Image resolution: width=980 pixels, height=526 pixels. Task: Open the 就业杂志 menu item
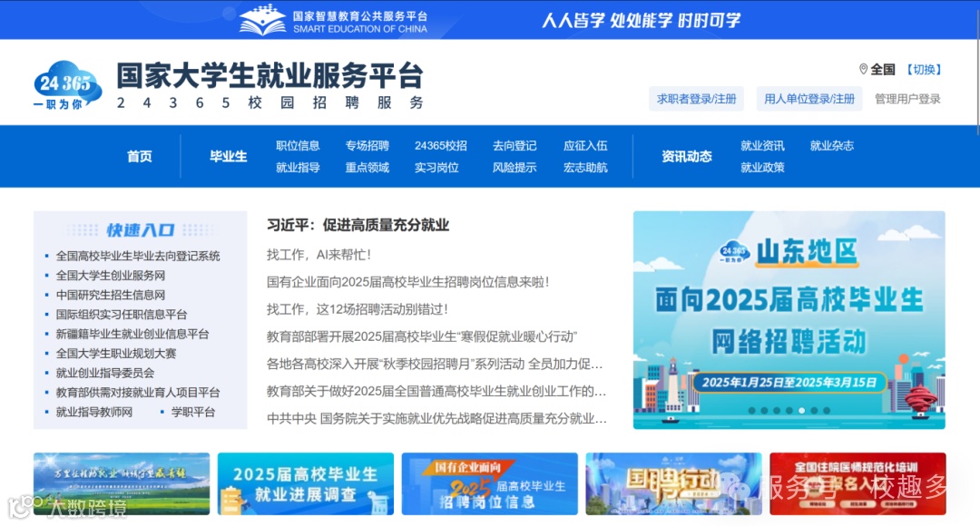tap(832, 145)
